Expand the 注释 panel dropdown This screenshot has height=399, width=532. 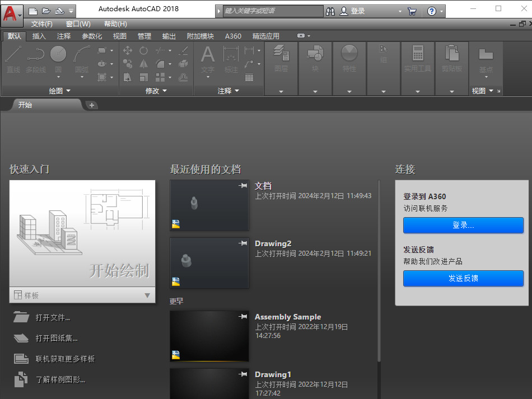coord(228,91)
